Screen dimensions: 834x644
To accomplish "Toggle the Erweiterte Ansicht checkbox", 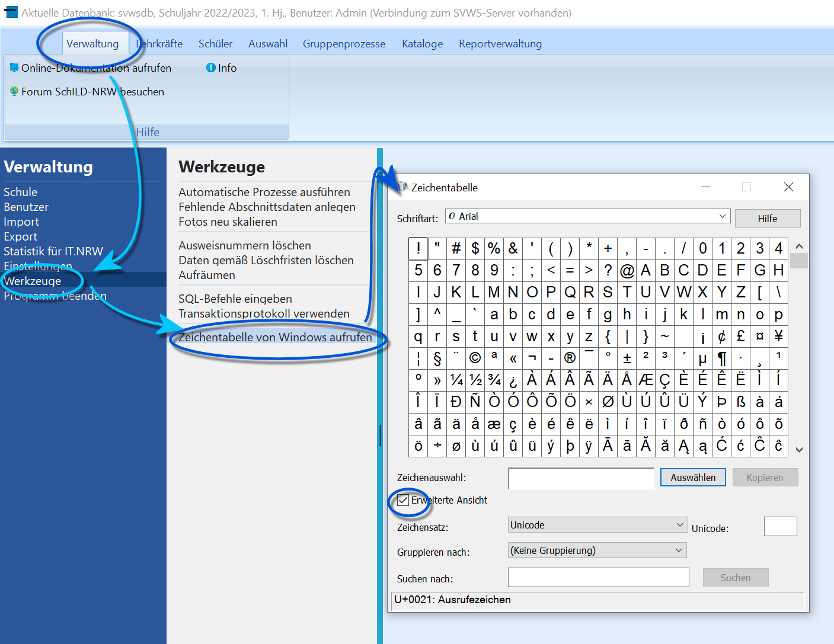I will pyautogui.click(x=403, y=500).
